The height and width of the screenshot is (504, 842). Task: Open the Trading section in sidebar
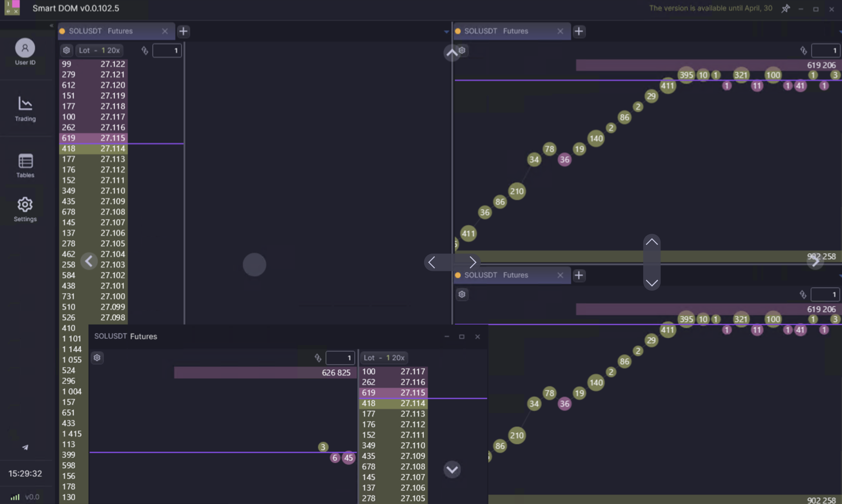25,109
